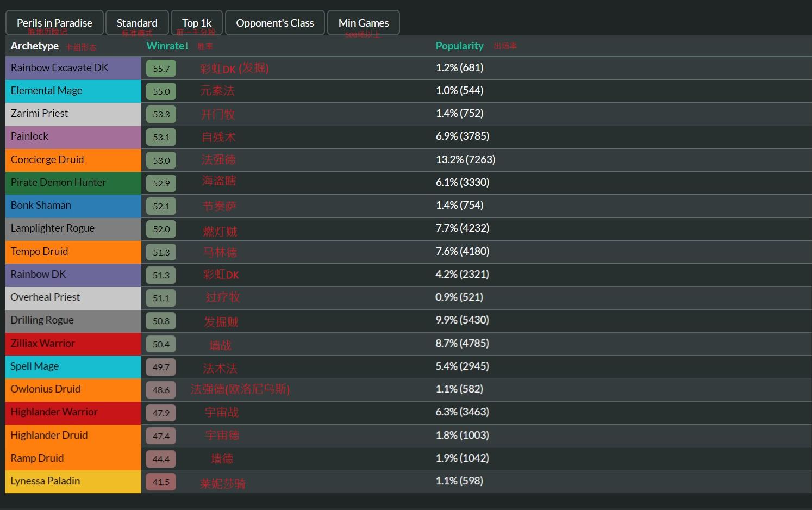The image size is (812, 510).
Task: Click the 4.2% (2321) popularity value
Action: (x=462, y=275)
